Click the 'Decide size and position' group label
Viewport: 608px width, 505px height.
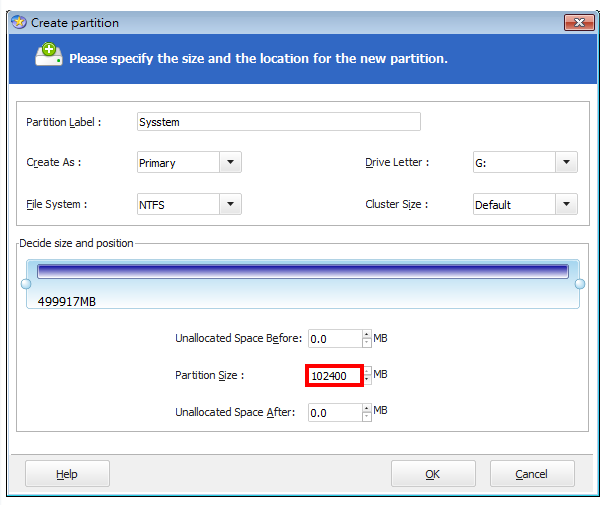click(x=76, y=243)
